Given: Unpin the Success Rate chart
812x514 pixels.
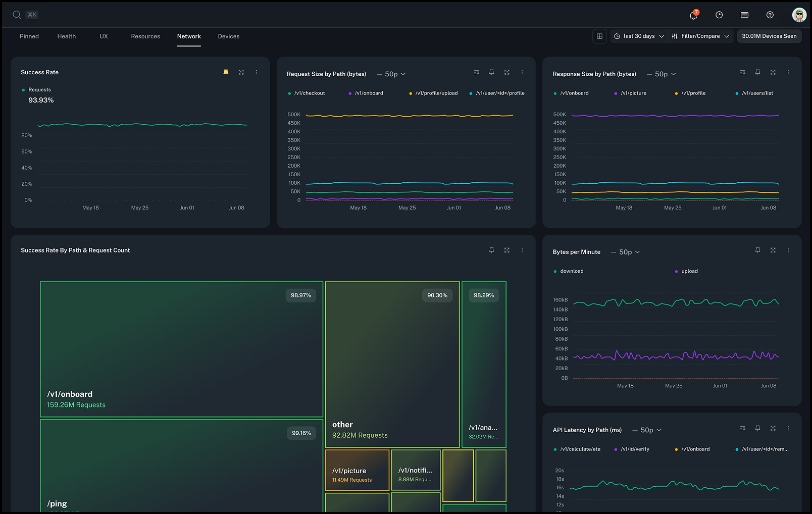Looking at the screenshot, I should pyautogui.click(x=226, y=72).
